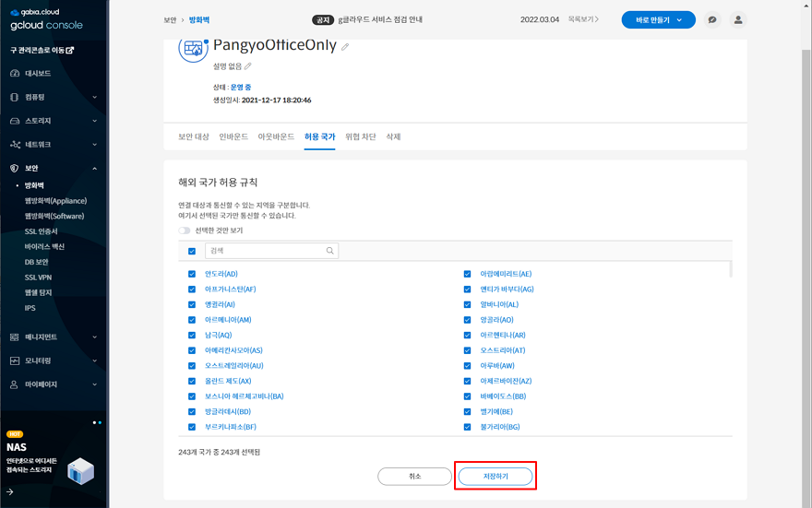
Task: Switch to the Inbound tab
Action: tap(233, 137)
